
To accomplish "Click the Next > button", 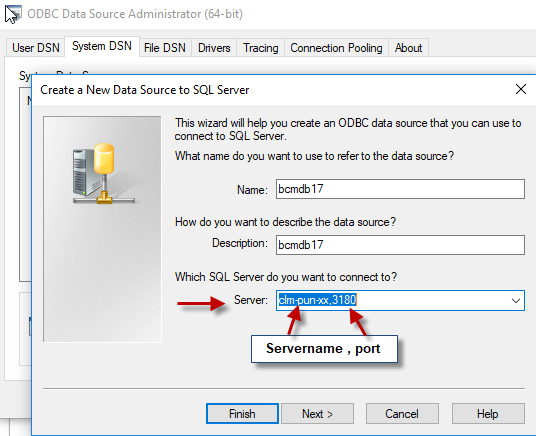I will tap(317, 413).
